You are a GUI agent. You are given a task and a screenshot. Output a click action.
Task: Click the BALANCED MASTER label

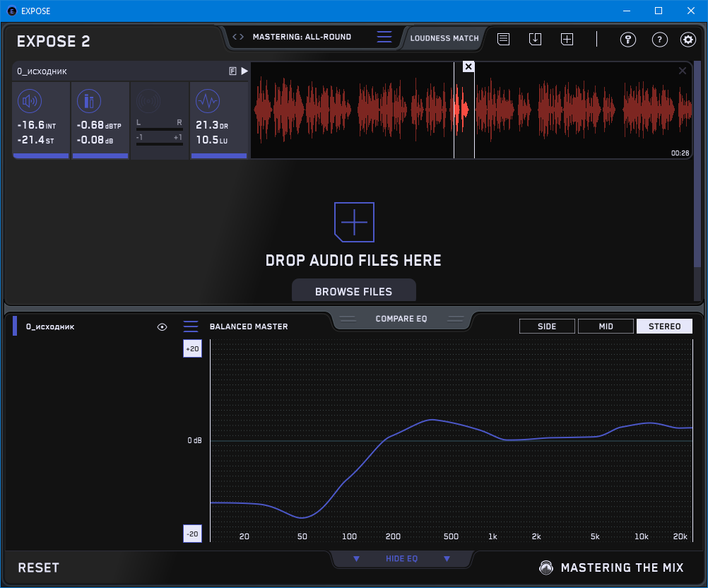[x=249, y=327]
